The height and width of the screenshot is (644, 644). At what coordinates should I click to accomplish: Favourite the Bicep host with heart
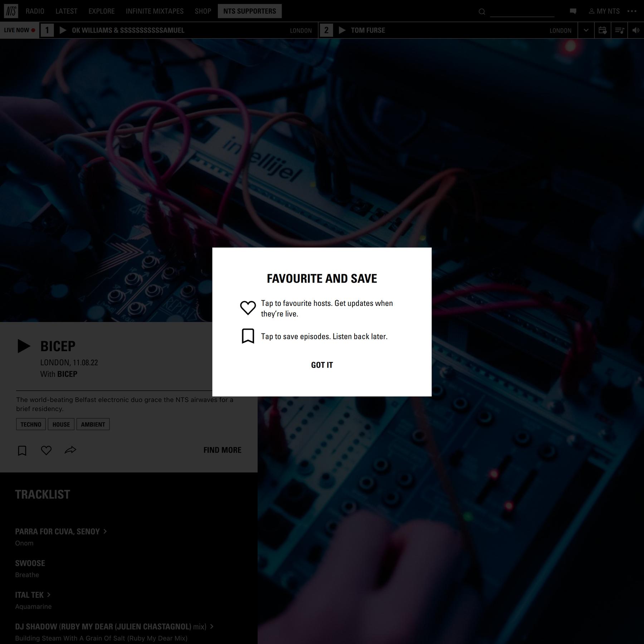pyautogui.click(x=46, y=450)
